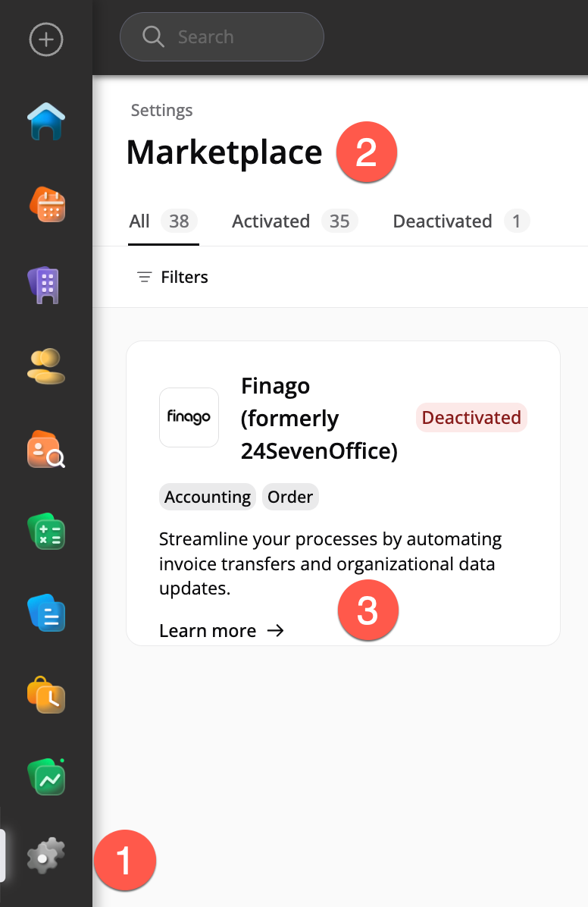Switch to the All tab
This screenshot has width=588, height=907.
[164, 221]
